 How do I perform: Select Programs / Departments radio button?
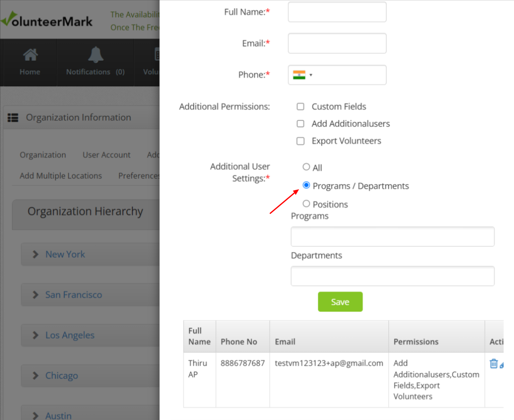click(x=306, y=185)
